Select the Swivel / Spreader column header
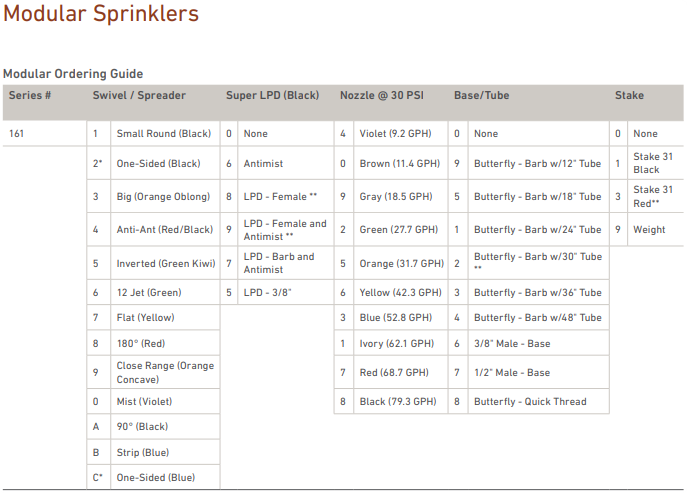This screenshot has width=687, height=493. (140, 96)
